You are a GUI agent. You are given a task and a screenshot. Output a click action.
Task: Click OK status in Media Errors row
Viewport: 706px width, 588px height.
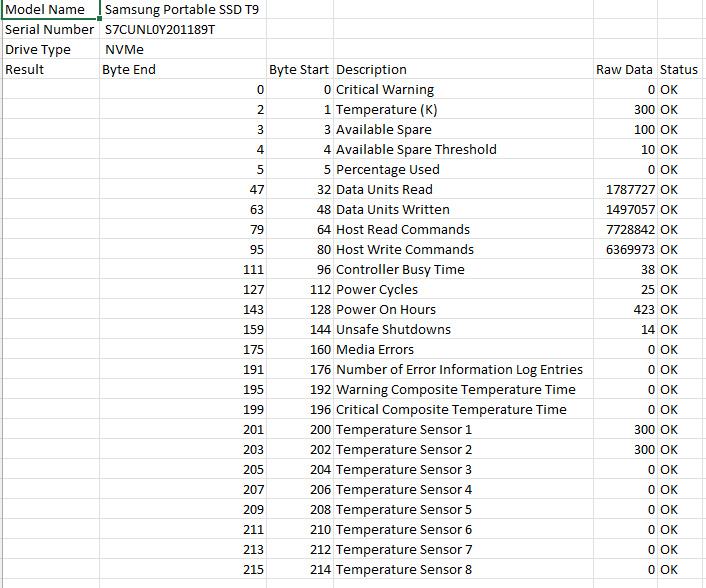681,349
